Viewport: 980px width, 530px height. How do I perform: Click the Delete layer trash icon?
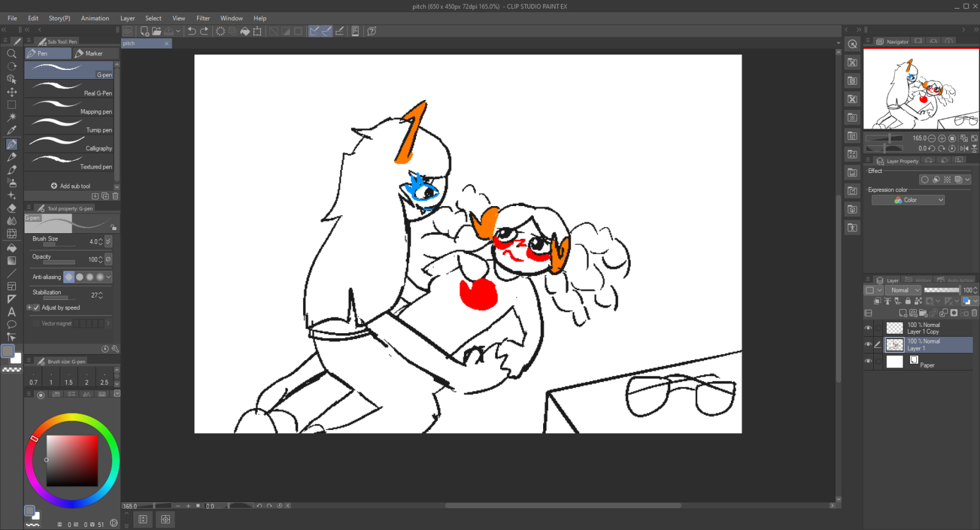(974, 313)
